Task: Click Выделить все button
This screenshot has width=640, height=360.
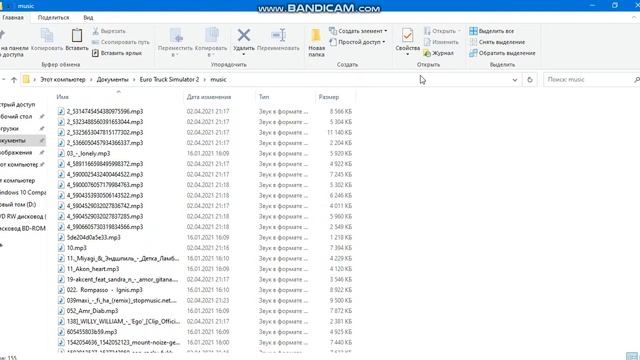Action: click(x=491, y=31)
